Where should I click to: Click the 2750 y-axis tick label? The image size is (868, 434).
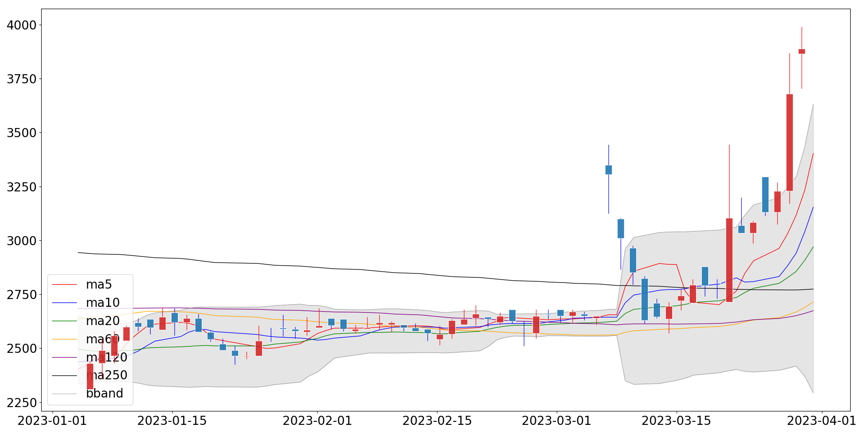(22, 295)
